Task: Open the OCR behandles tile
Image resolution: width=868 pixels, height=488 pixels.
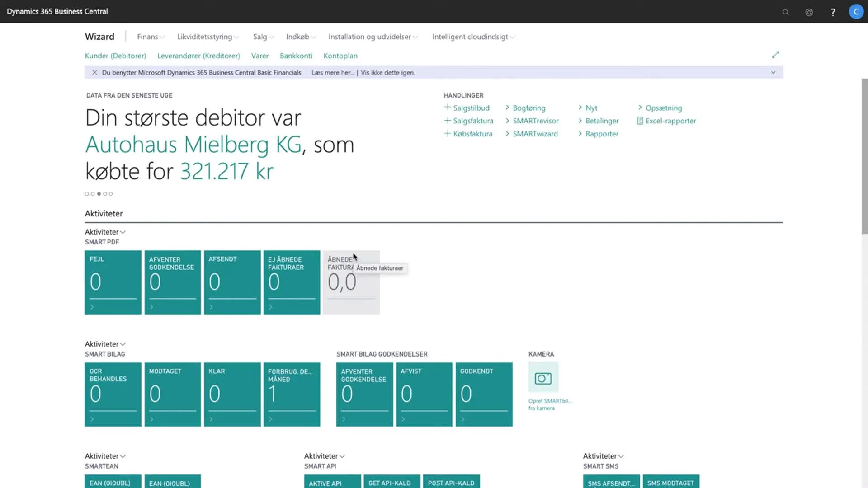Action: [113, 394]
